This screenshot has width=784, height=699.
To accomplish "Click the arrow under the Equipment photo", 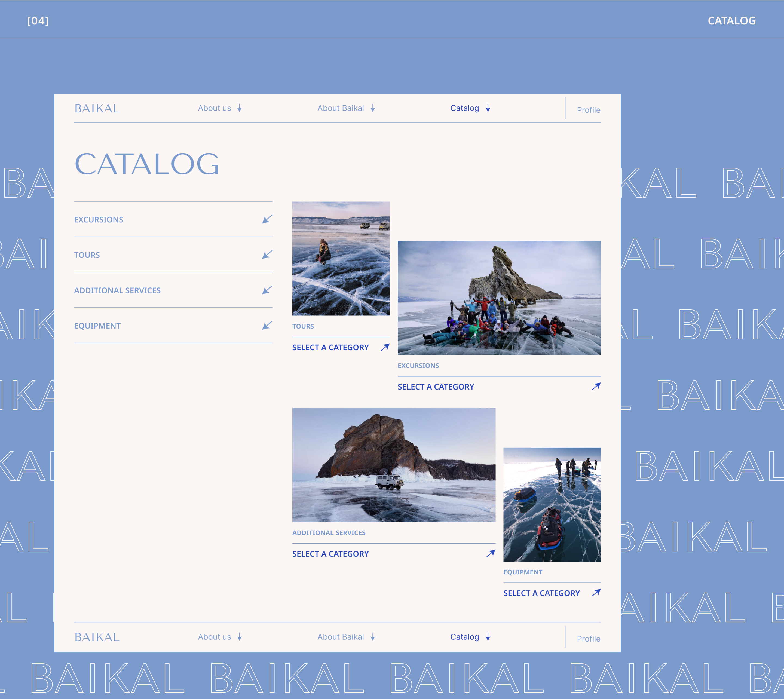I will coord(596,593).
